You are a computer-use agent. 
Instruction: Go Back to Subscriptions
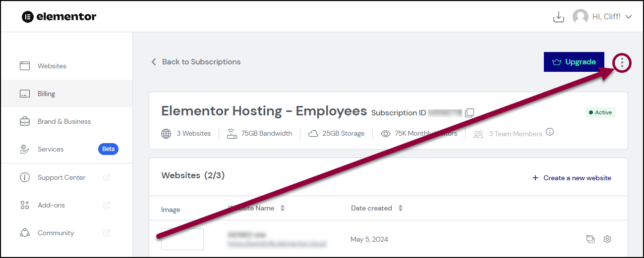(x=195, y=62)
